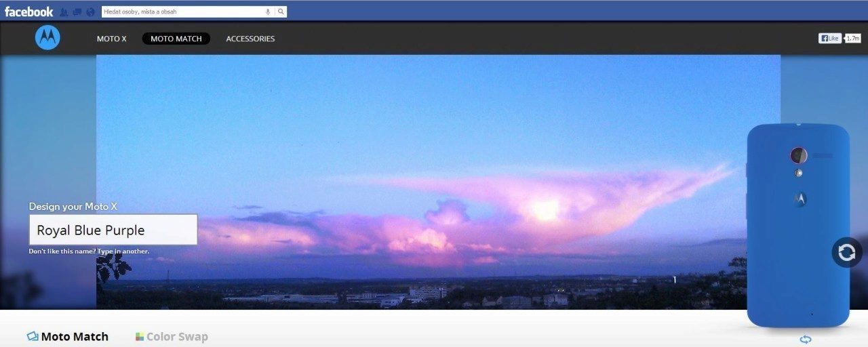868x347 pixels.
Task: Open the MOTO X tab
Action: [x=112, y=39]
